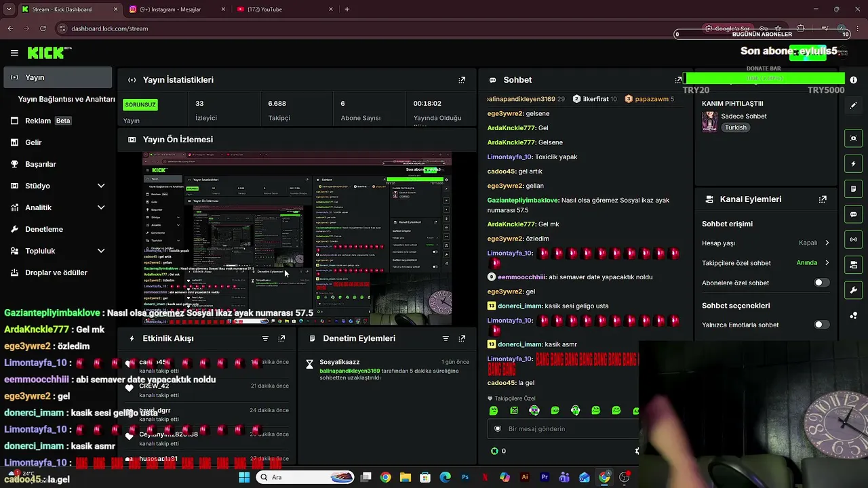Open the Photoshop icon in the taskbar

465,477
